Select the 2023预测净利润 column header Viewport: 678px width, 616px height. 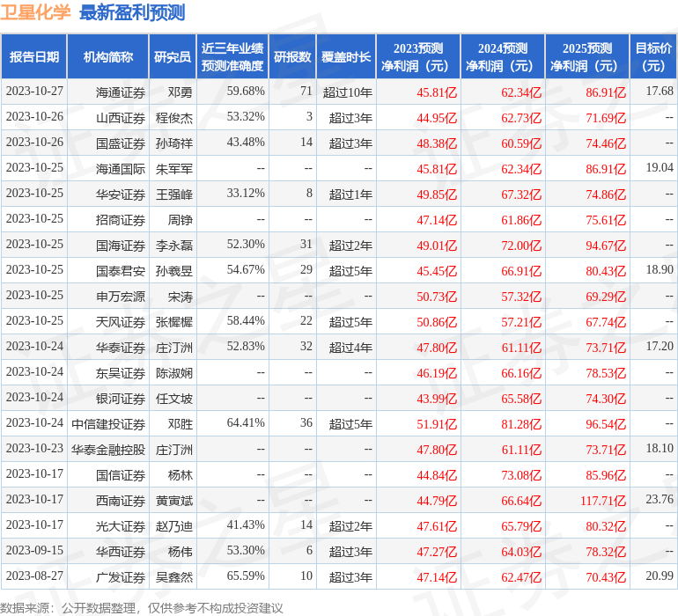click(x=418, y=56)
